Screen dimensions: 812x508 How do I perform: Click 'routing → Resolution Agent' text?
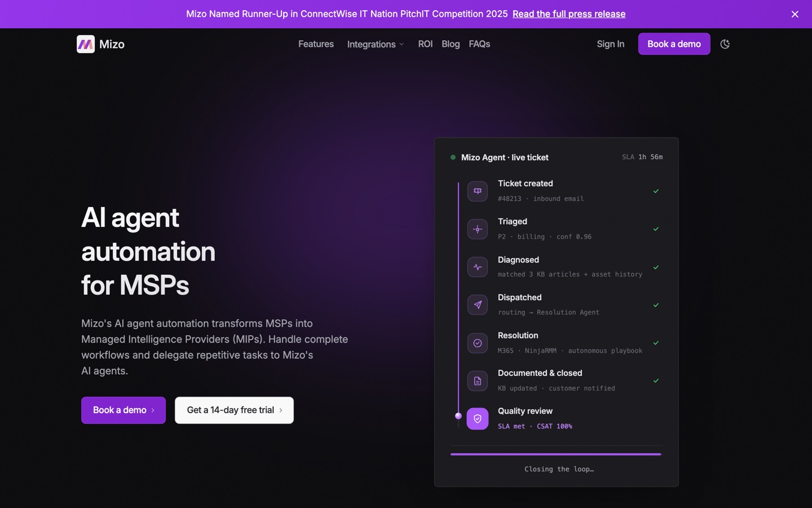(x=549, y=312)
